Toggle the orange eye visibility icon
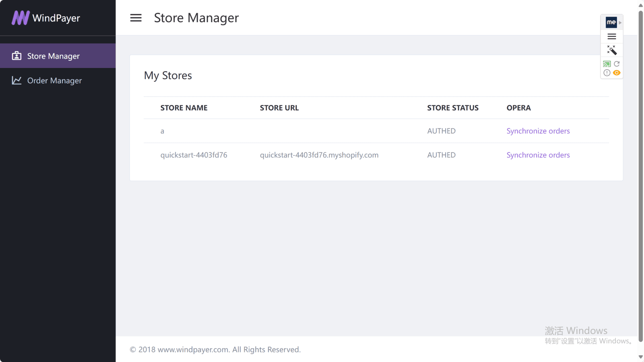This screenshot has width=644, height=362. pos(617,73)
